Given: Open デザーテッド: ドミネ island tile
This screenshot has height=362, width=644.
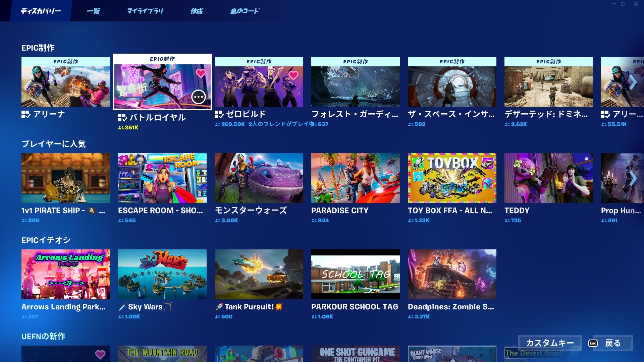Looking at the screenshot, I should pyautogui.click(x=549, y=82).
